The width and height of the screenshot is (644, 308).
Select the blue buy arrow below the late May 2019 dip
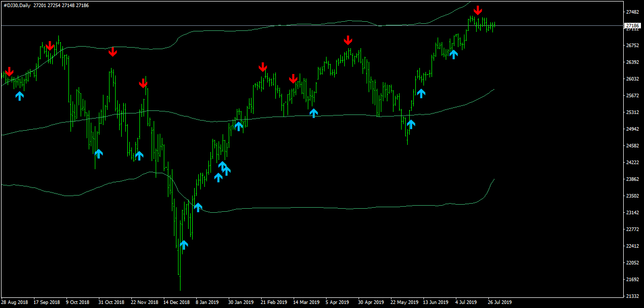click(x=411, y=124)
